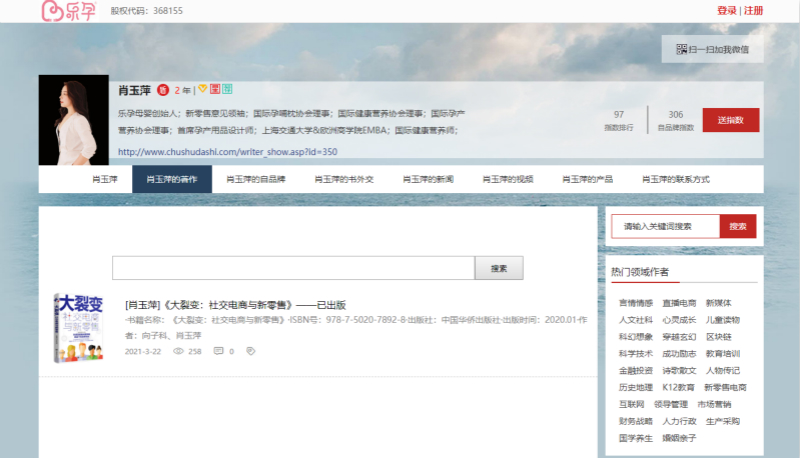This screenshot has height=458, width=800.
Task: Click the eye views icon on book entry
Action: coord(179,351)
